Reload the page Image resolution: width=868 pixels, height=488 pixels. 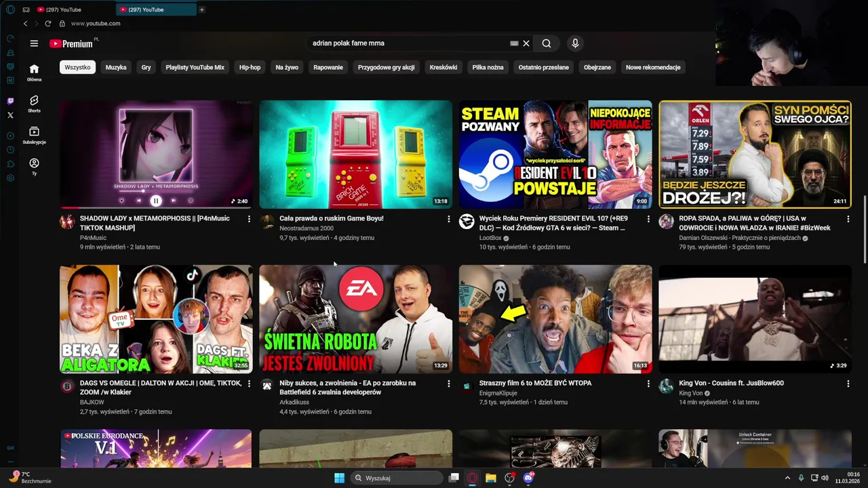(x=47, y=24)
